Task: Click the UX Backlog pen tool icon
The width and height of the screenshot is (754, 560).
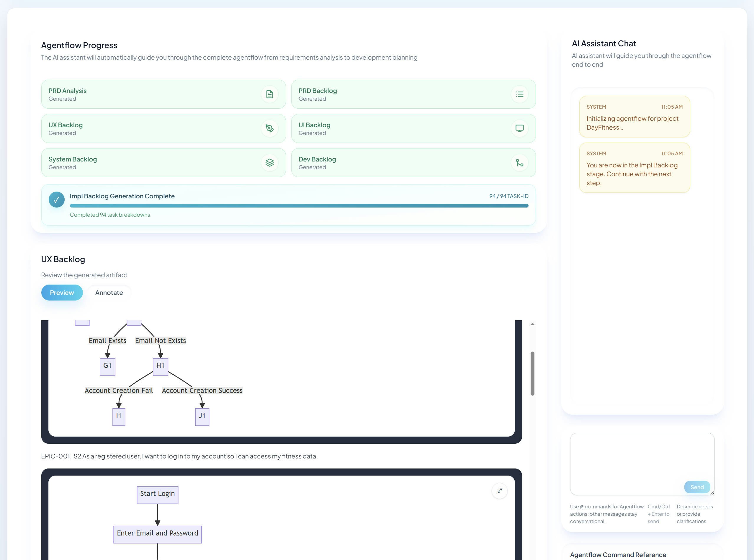Action: [269, 128]
